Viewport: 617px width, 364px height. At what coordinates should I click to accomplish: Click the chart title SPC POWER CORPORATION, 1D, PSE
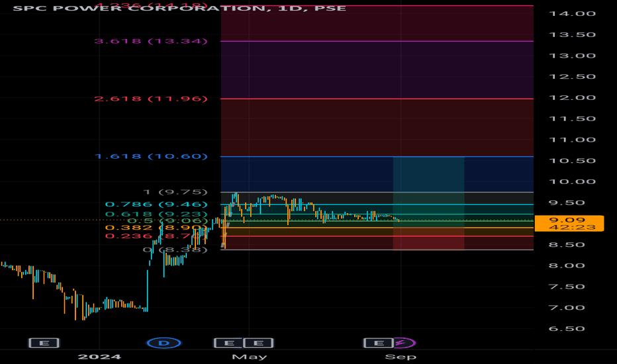click(179, 8)
